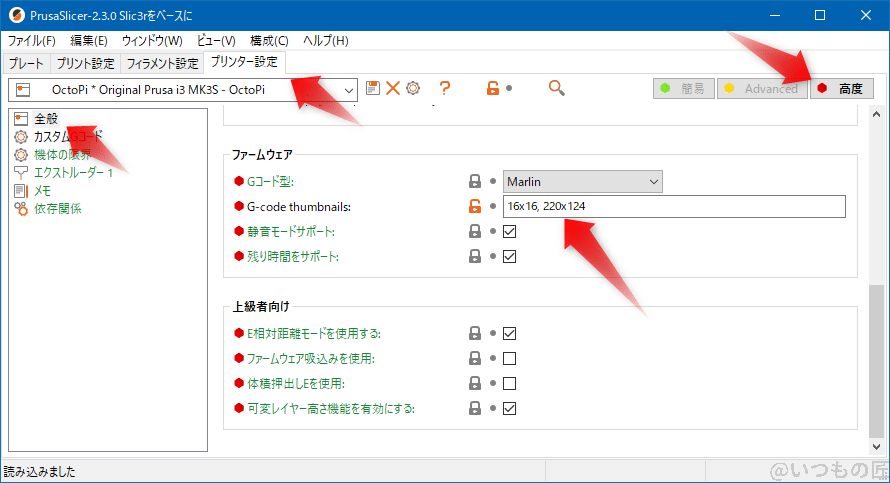Click the orange unlocked padlock beside G-code thumbnails
This screenshot has width=890, height=483.
[475, 207]
